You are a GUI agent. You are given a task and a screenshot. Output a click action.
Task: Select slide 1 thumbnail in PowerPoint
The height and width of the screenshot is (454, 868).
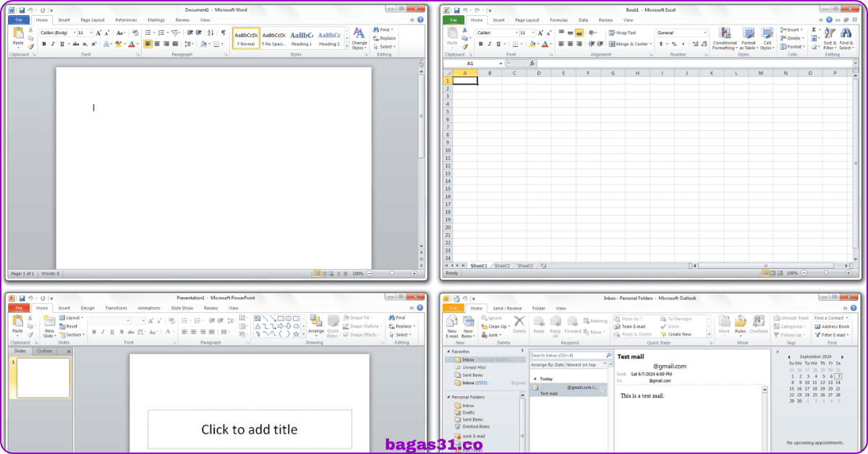43,377
